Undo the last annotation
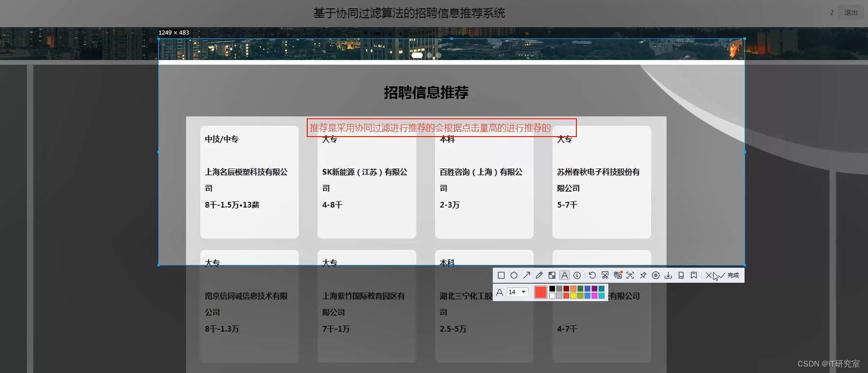The image size is (868, 373). (592, 275)
